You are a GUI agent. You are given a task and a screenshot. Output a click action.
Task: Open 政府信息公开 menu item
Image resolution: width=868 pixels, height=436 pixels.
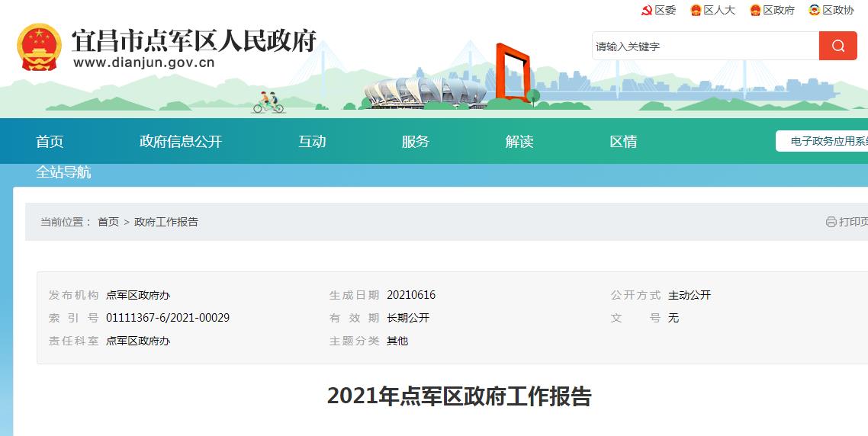coord(181,142)
